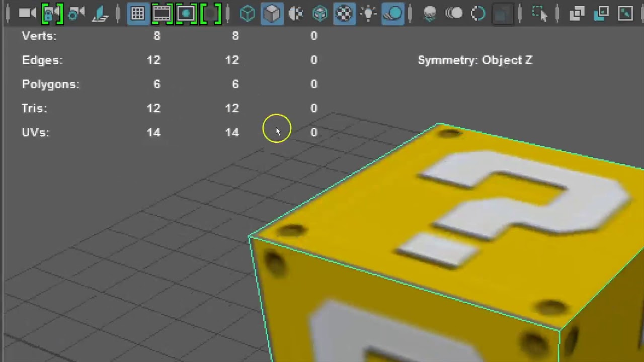
Task: Toggle the Textured checker-sphere icon
Action: (345, 14)
